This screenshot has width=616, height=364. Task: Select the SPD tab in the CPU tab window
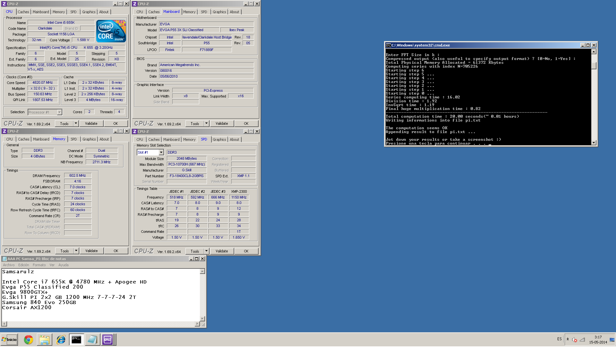(x=73, y=12)
